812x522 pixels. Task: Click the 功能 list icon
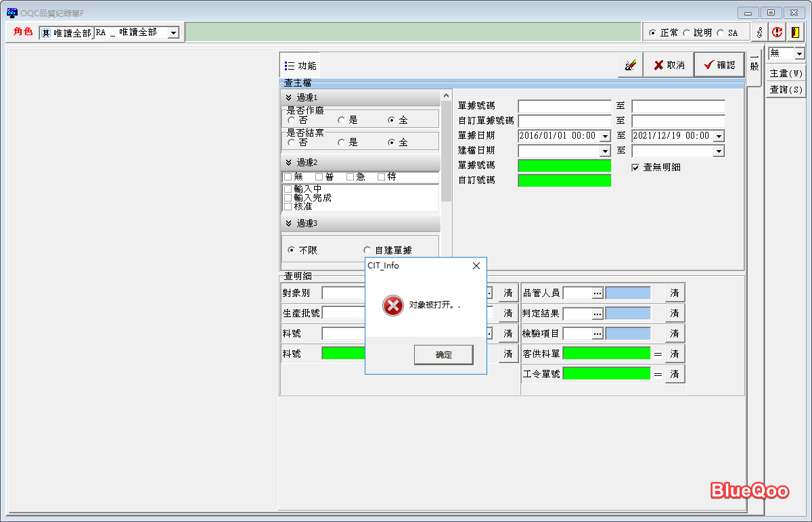click(x=290, y=66)
